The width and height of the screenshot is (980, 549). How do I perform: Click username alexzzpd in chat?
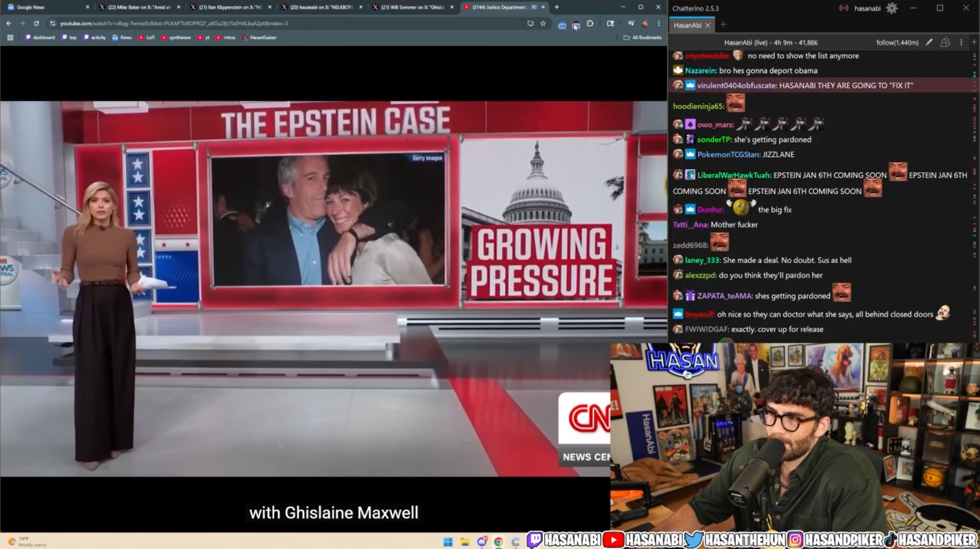click(701, 276)
